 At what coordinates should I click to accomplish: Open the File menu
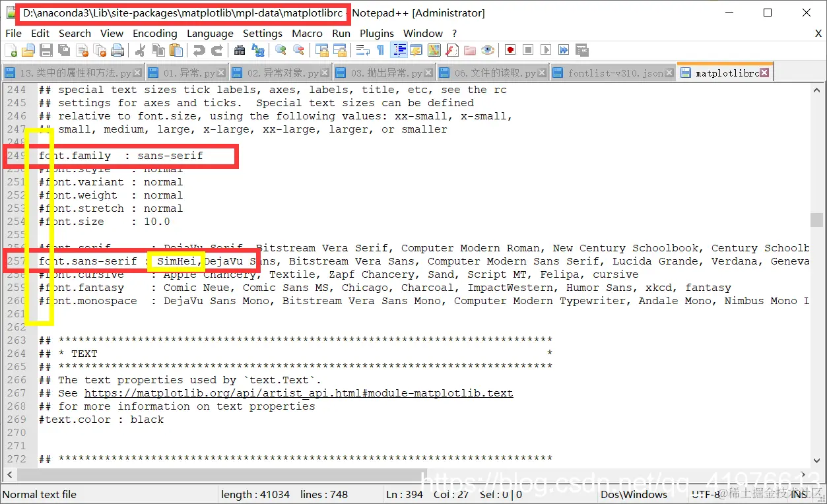(x=13, y=33)
